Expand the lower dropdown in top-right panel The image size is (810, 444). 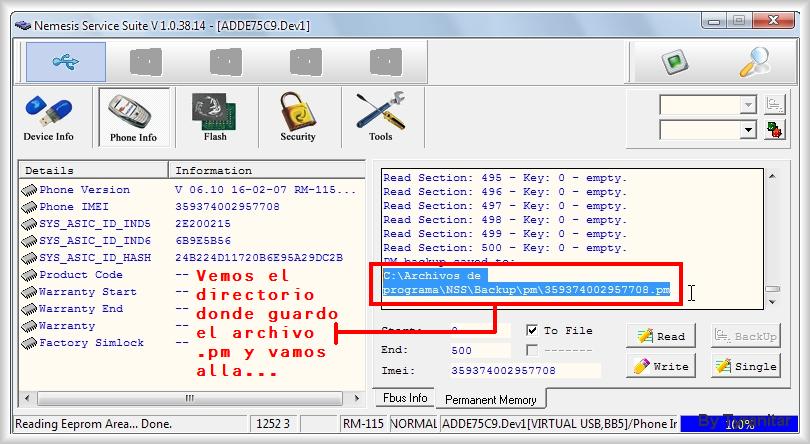tap(748, 130)
